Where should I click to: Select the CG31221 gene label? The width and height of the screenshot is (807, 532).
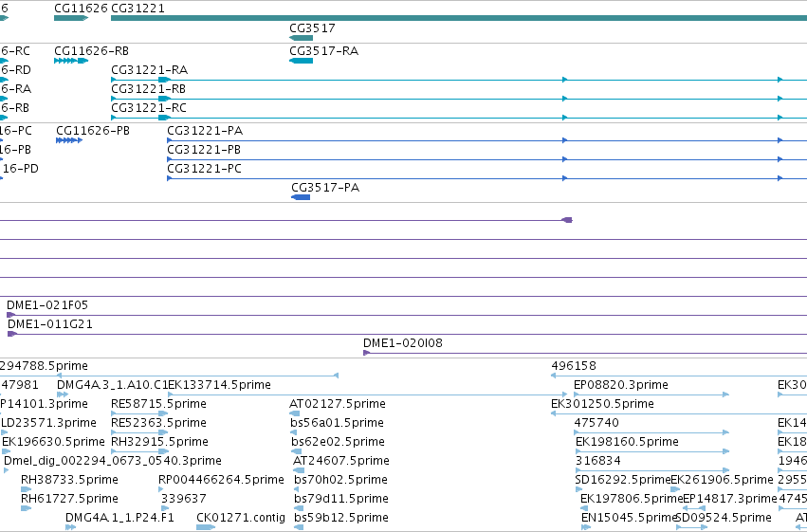[138, 9]
